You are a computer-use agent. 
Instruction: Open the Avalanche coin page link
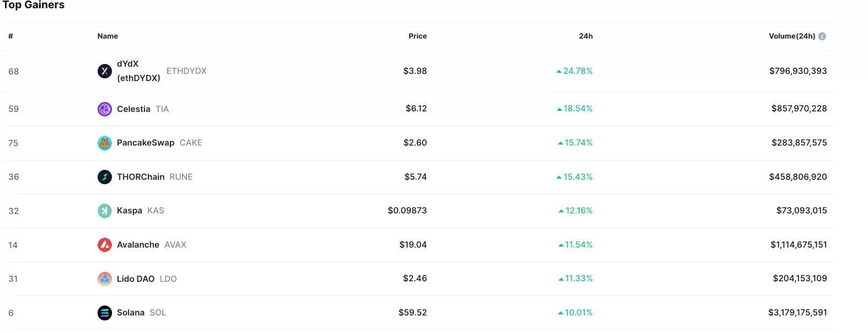(x=138, y=245)
